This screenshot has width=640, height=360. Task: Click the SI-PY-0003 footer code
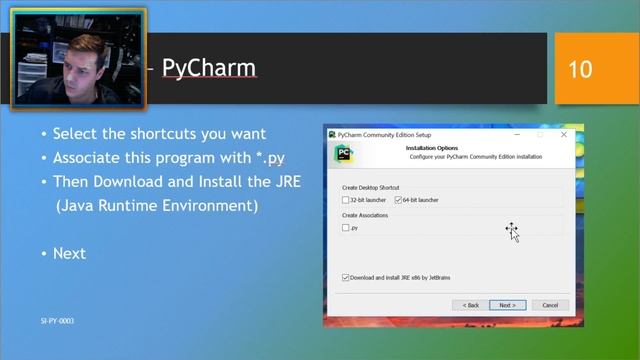pyautogui.click(x=57, y=321)
